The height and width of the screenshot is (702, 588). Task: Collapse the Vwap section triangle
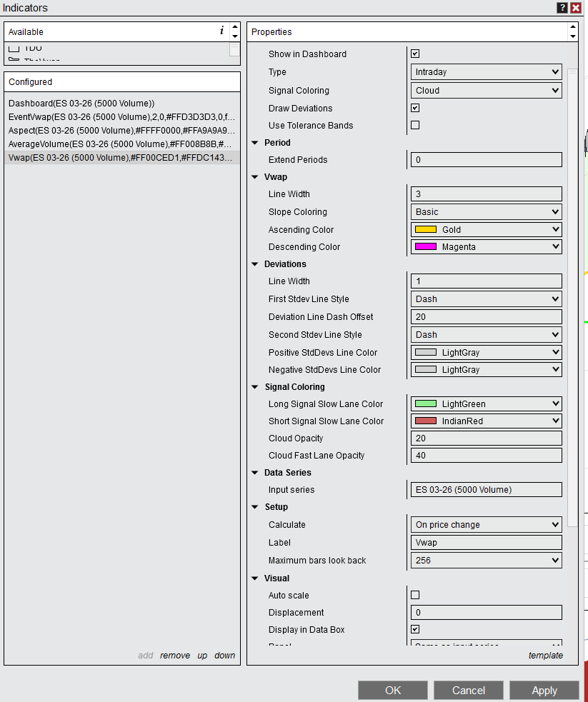[256, 177]
